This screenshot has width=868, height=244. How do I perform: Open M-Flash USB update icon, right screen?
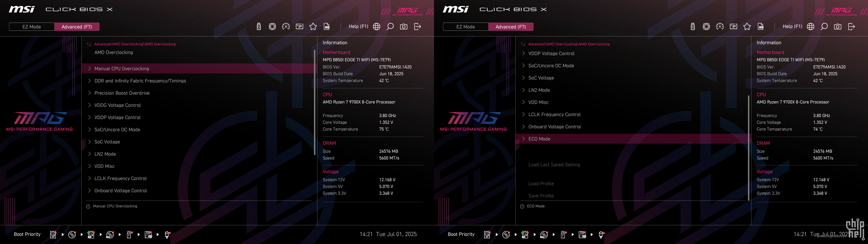tap(693, 27)
